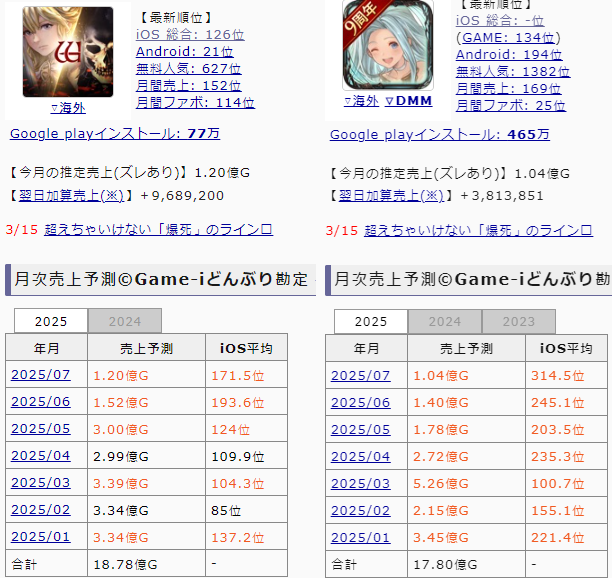Click the +3,813,851 next-day sales value

pos(502,196)
